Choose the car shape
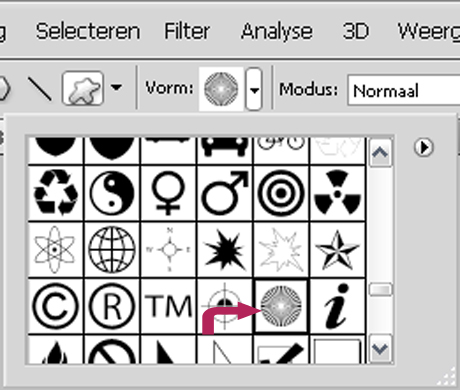Screen dimensions: 460x390 click(x=225, y=150)
